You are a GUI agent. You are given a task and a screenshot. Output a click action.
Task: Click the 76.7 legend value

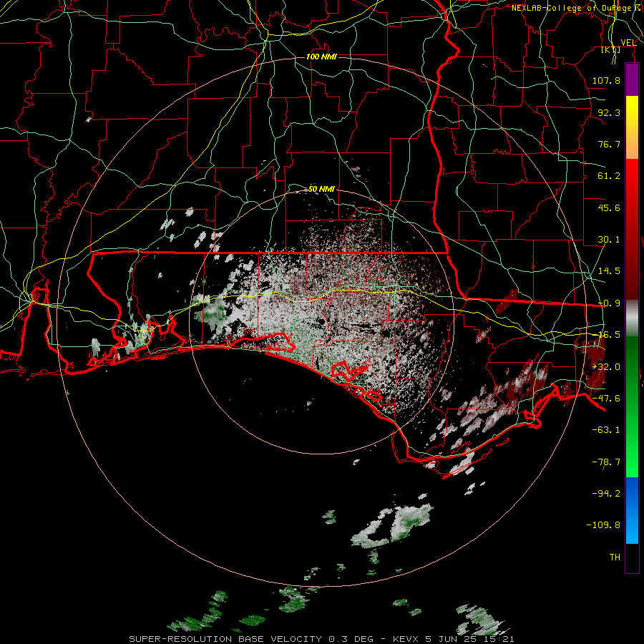click(x=609, y=144)
